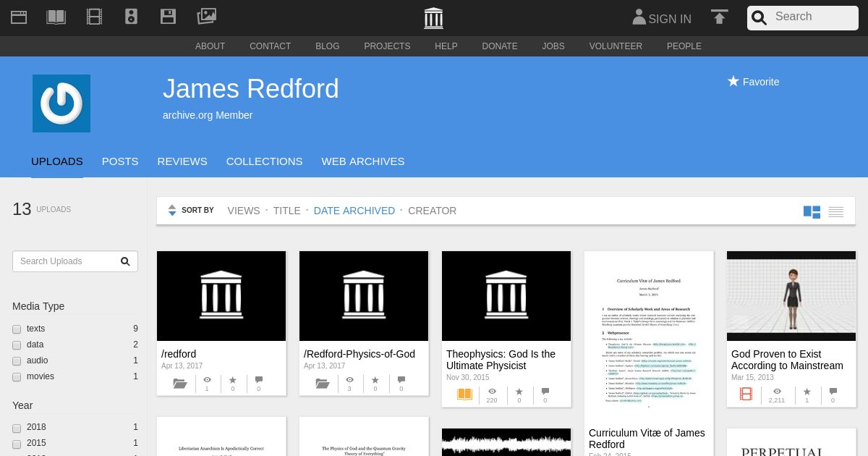The width and height of the screenshot is (868, 456).
Task: Check the 2018 year filter
Action: tap(17, 428)
